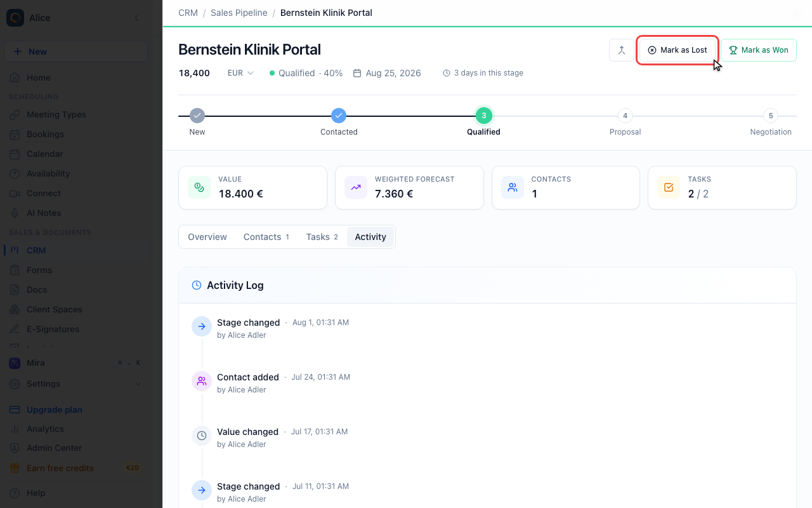Click the CRM pipeline icon
The height and width of the screenshot is (508, 812).
click(15, 250)
